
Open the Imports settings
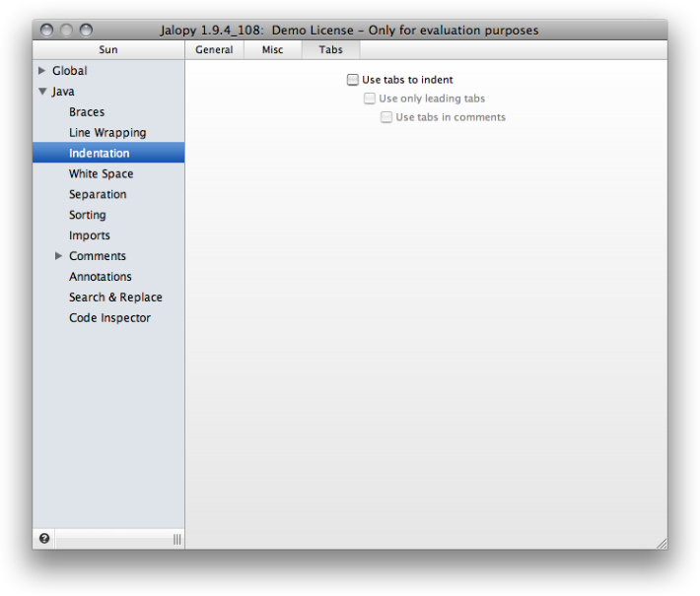click(90, 235)
